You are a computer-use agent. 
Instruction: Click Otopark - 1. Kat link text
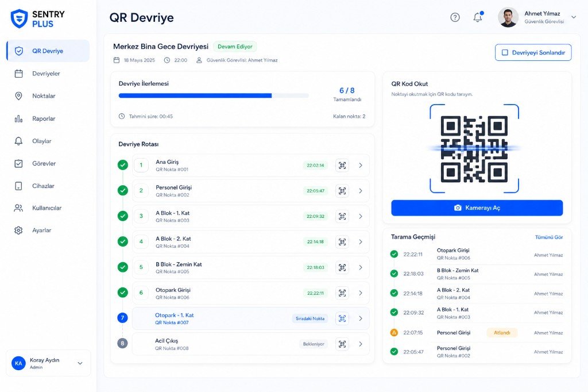click(x=175, y=315)
